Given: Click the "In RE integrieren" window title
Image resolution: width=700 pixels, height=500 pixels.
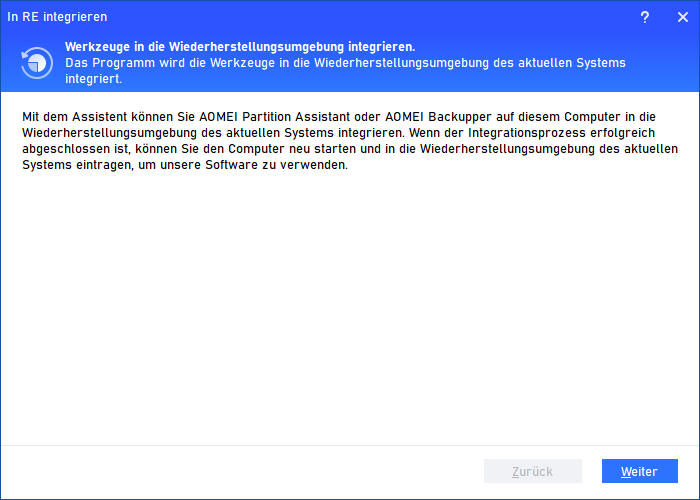Looking at the screenshot, I should tap(57, 17).
